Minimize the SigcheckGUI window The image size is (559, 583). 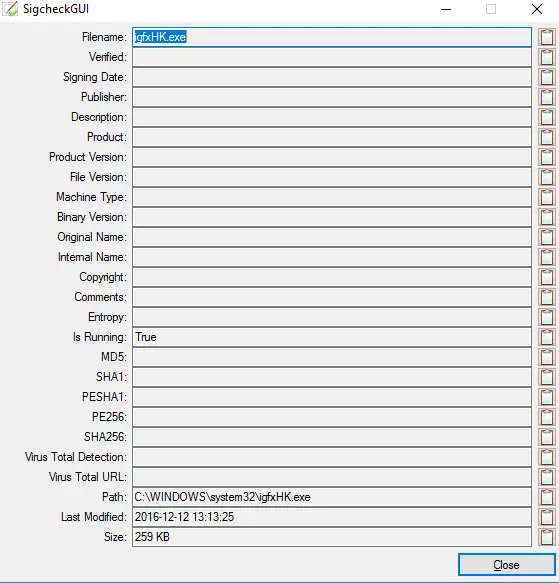(446, 9)
